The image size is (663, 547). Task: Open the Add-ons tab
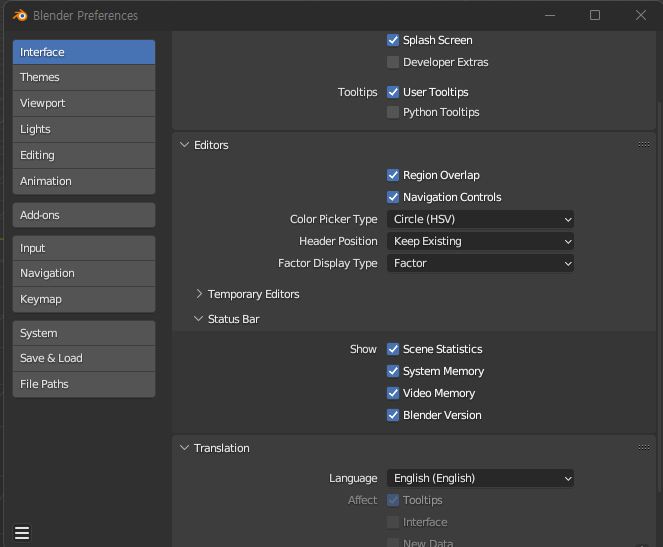(84, 215)
